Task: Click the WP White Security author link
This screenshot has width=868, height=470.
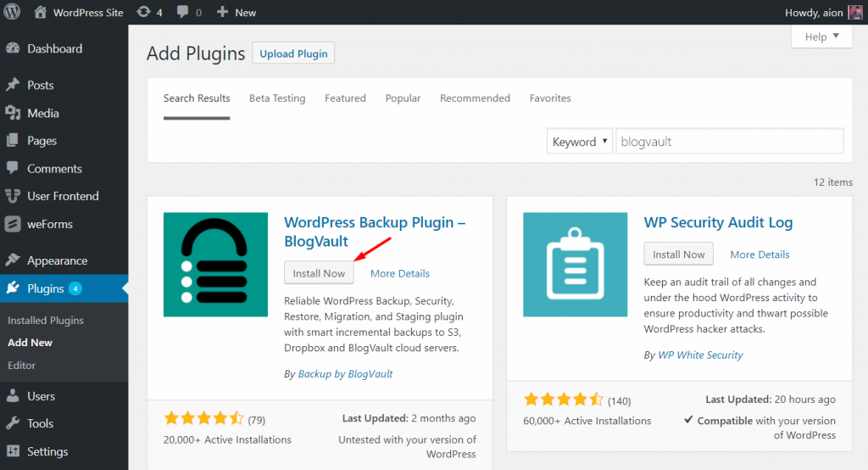Action: (x=700, y=355)
